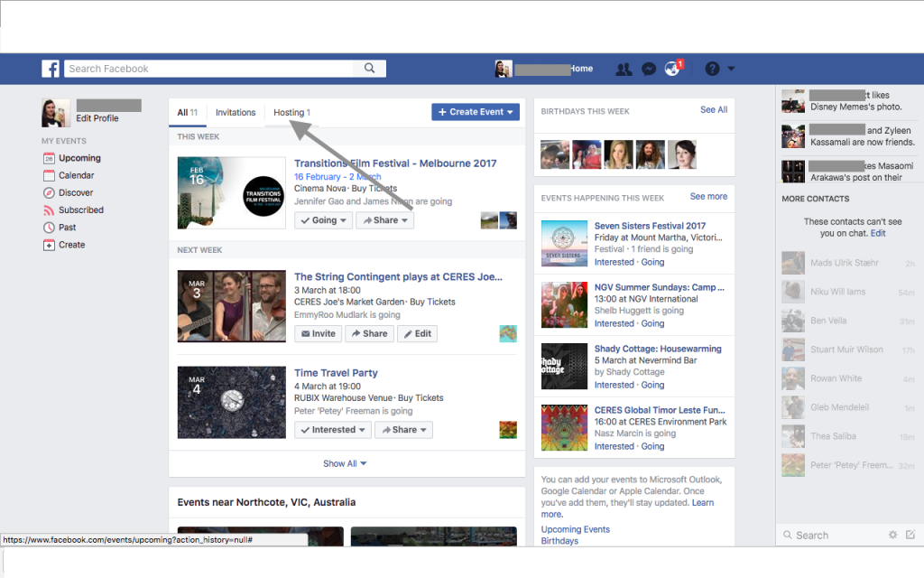Click Interested for Shady Cottage Housewarming
The height and width of the screenshot is (578, 924).
coord(614,385)
